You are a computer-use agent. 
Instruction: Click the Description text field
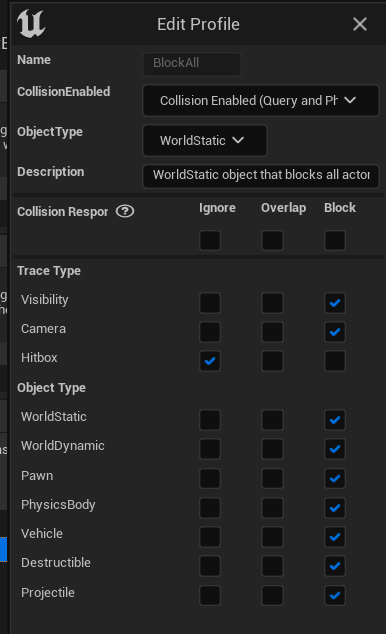(261, 175)
